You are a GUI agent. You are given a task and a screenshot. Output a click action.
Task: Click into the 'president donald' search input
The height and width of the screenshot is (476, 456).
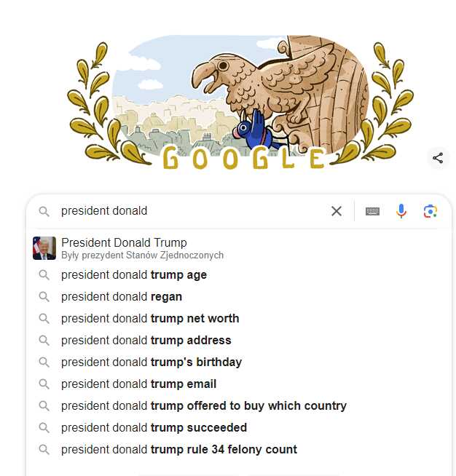pyautogui.click(x=192, y=211)
